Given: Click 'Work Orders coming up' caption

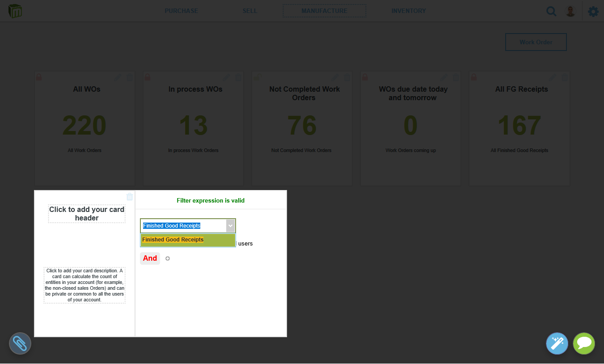Looking at the screenshot, I should pos(410,150).
